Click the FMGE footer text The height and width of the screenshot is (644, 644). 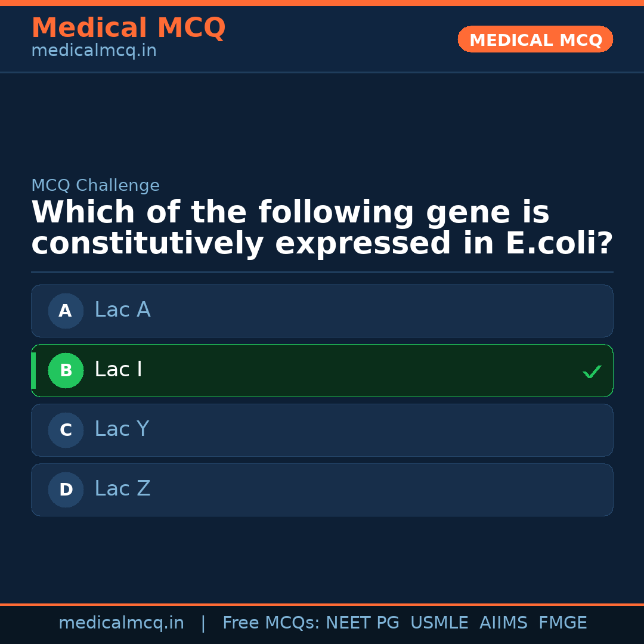tap(562, 623)
